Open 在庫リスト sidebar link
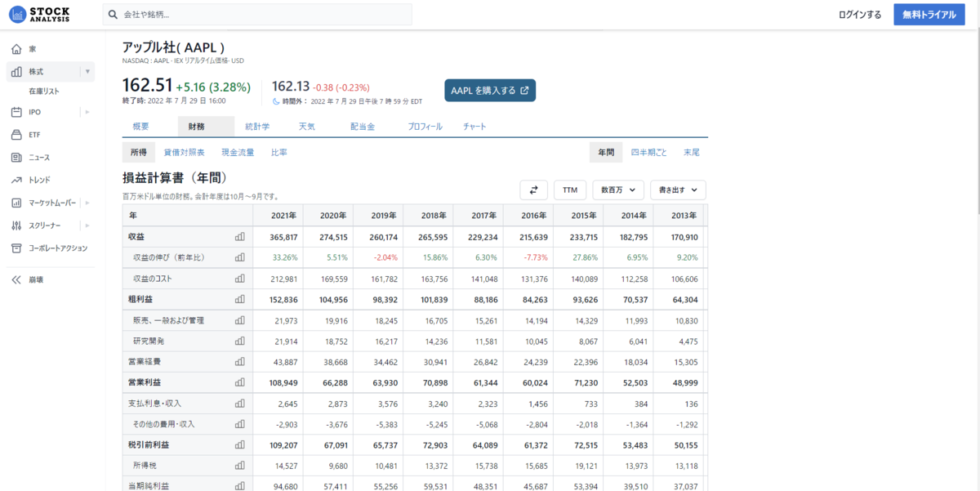The width and height of the screenshot is (980, 491). (44, 92)
